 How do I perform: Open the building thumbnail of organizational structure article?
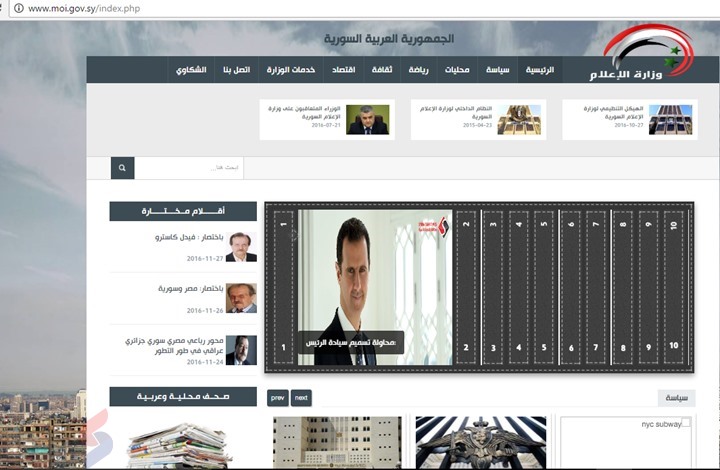[x=670, y=119]
